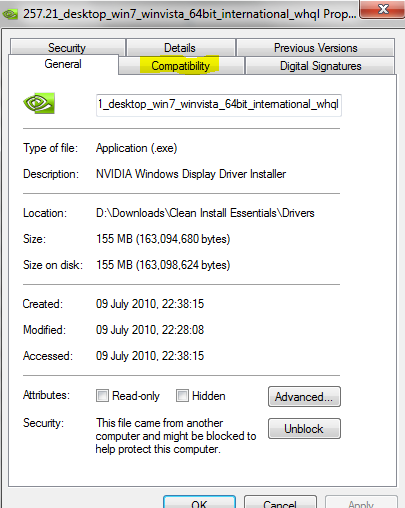The height and width of the screenshot is (508, 405).
Task: Switch to the Security tab
Action: point(67,48)
